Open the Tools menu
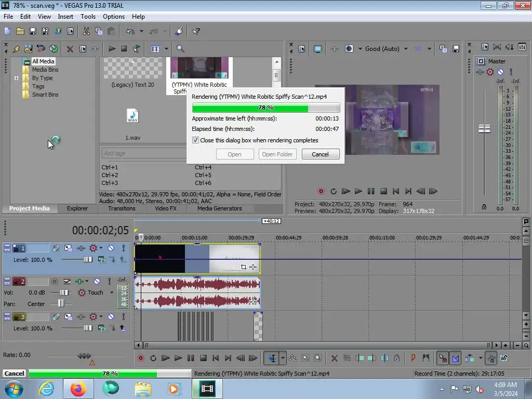 pos(88,17)
